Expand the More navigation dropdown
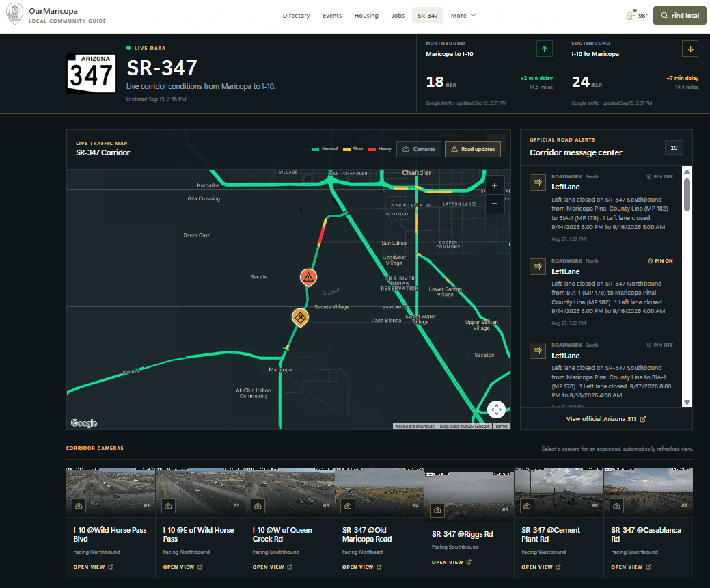The image size is (710, 588). click(x=463, y=16)
